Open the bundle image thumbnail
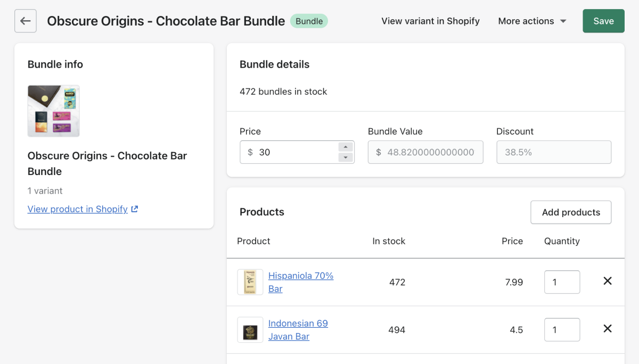 coord(53,111)
